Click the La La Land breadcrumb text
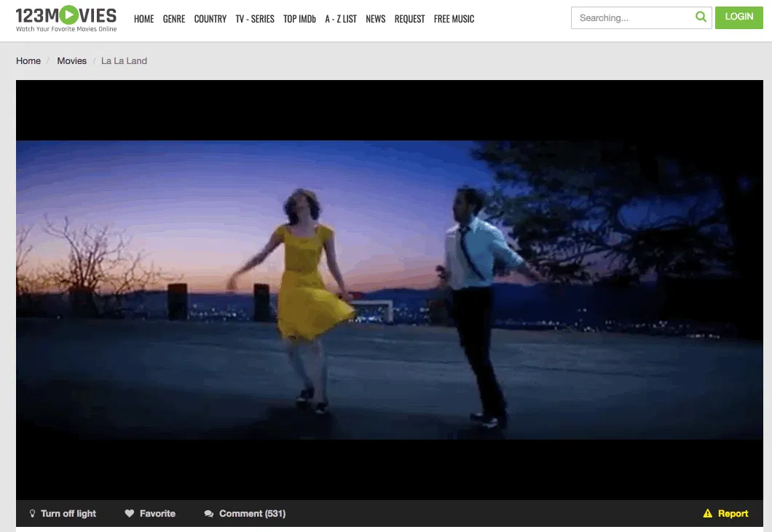772x532 pixels. [124, 60]
